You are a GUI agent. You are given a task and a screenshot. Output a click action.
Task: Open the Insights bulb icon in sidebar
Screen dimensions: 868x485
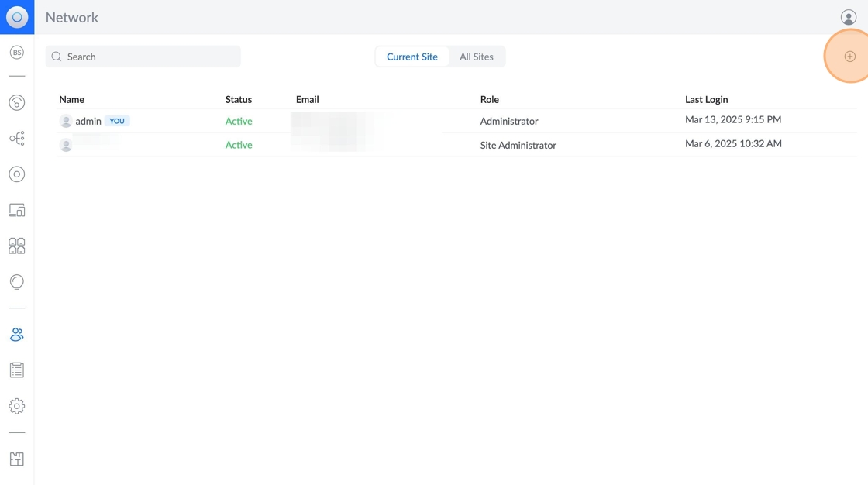17,282
